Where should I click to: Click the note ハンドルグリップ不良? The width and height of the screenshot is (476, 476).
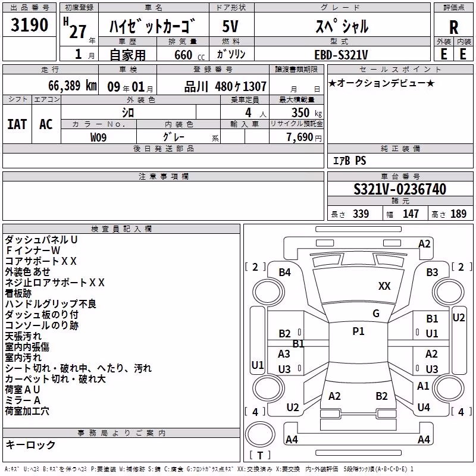click(51, 304)
